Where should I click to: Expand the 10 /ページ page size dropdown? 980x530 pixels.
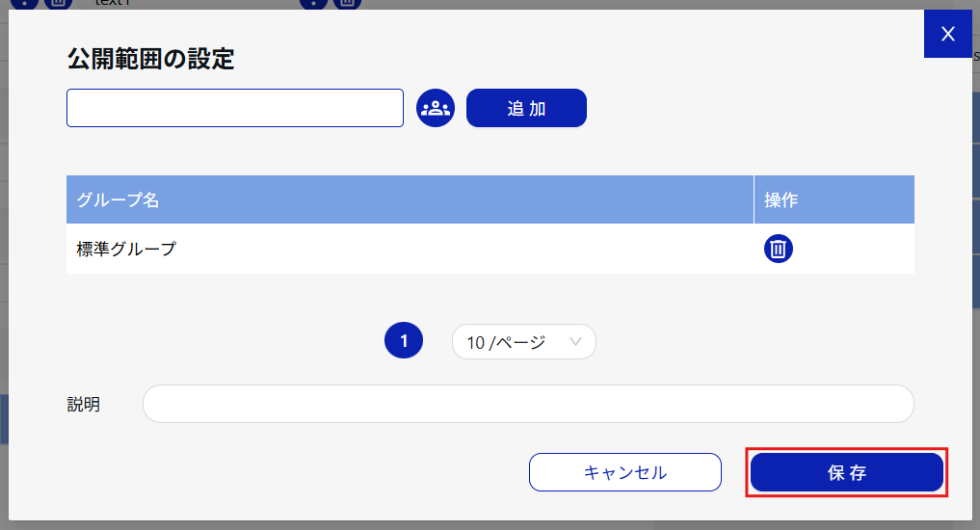523,342
